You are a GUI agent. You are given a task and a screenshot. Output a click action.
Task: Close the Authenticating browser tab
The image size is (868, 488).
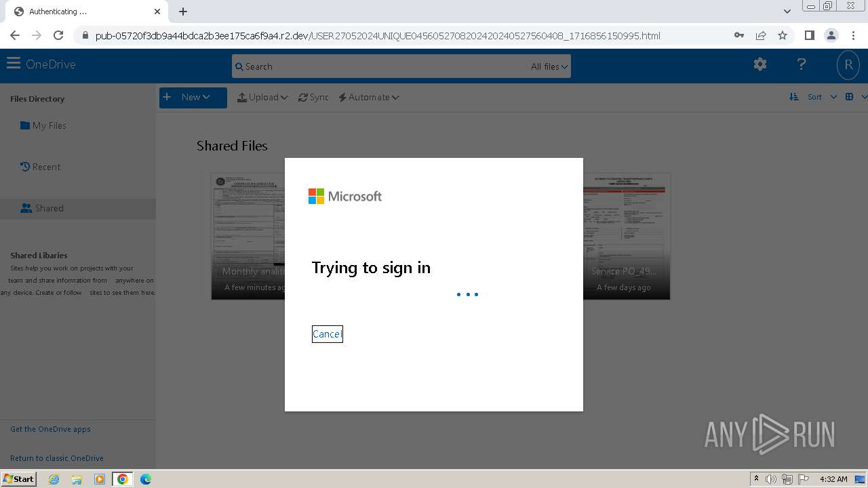coord(157,12)
